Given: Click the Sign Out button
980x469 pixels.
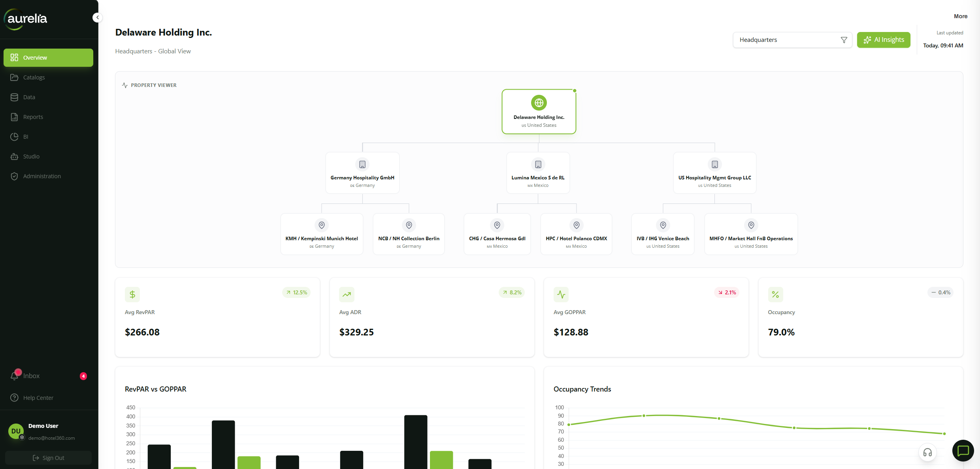Looking at the screenshot, I should [48, 458].
